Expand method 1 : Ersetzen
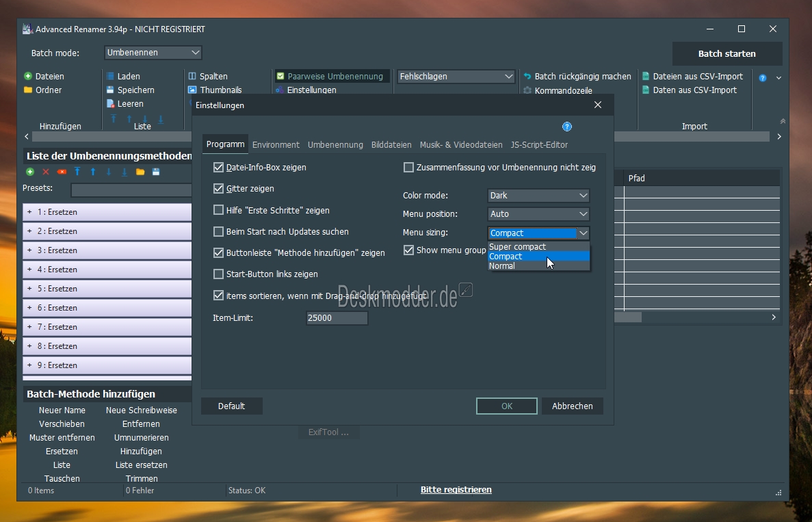 pos(29,212)
